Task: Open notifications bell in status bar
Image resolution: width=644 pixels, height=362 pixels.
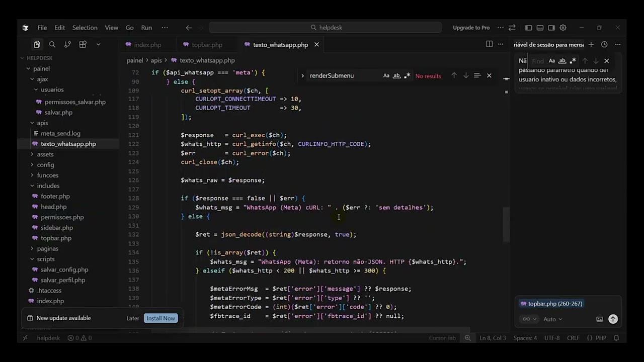Action: [x=616, y=338]
